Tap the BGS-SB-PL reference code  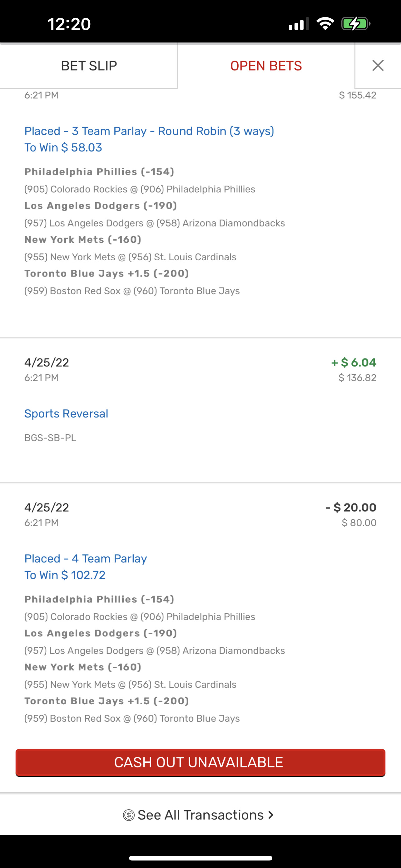[51, 438]
